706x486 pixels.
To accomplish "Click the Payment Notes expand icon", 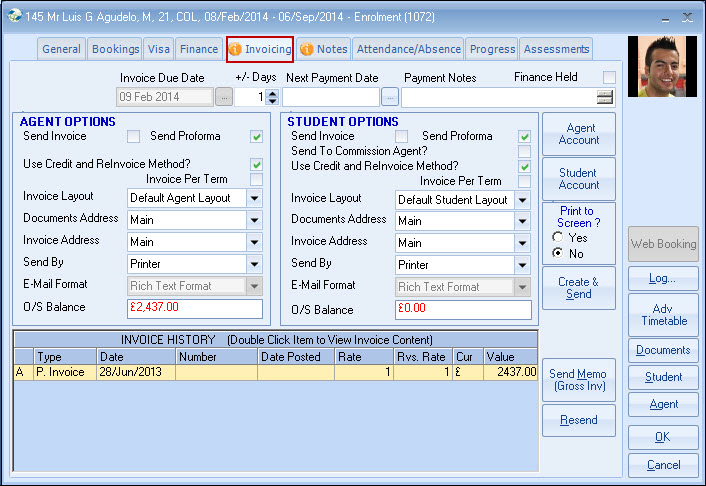I will (x=604, y=97).
